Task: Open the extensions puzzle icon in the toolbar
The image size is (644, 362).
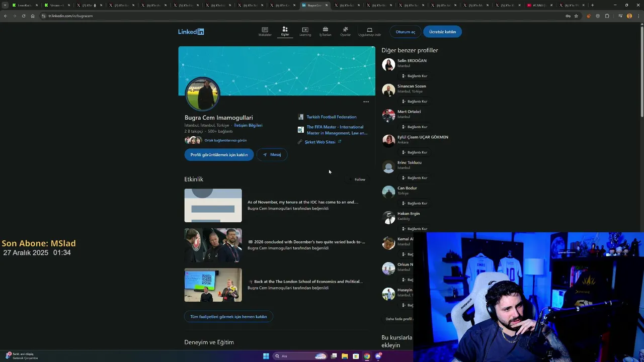Action: click(607, 16)
